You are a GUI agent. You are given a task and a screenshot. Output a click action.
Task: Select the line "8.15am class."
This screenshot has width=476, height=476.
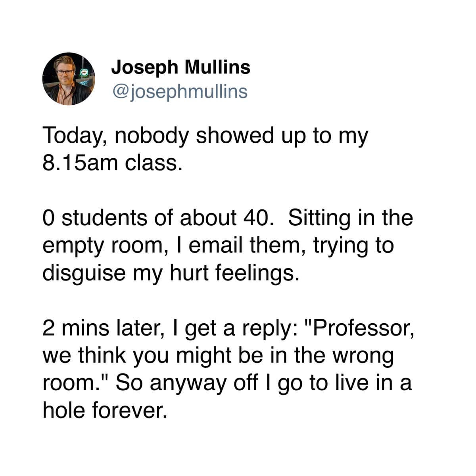113,163
